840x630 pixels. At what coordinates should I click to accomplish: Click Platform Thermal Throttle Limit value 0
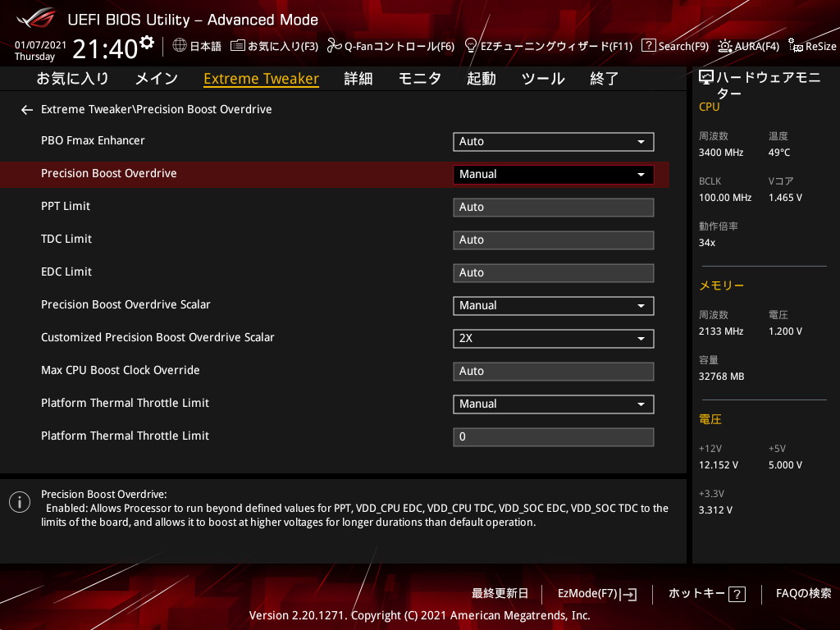(x=554, y=436)
